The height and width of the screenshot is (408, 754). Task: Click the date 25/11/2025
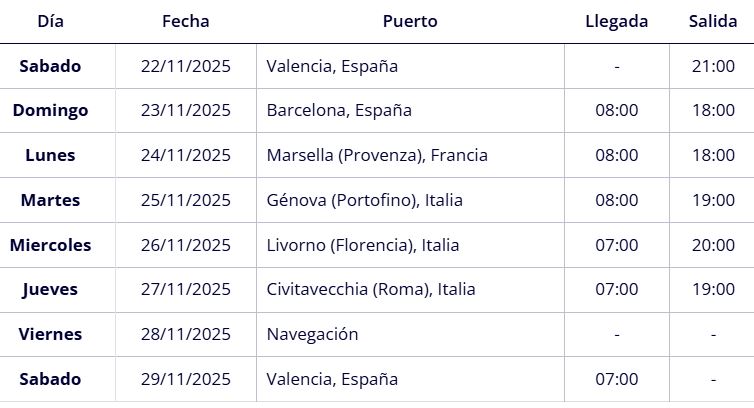pos(185,200)
